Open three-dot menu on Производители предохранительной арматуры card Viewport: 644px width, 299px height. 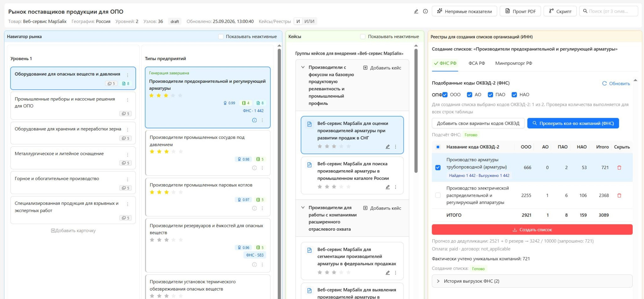pos(262,120)
